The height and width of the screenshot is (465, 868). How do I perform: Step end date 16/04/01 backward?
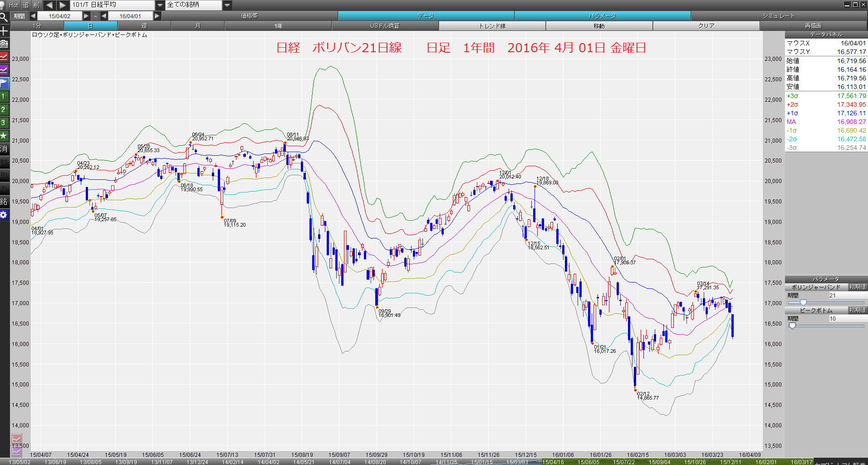[x=104, y=16]
